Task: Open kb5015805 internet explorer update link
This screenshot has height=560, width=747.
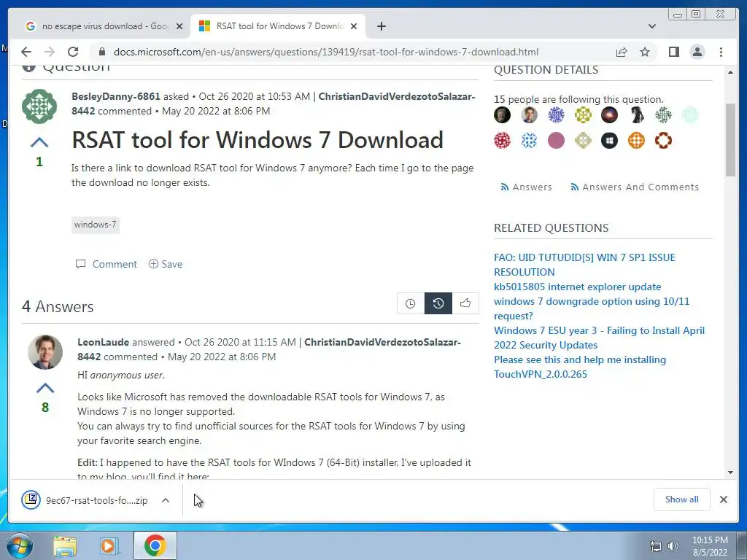Action: click(578, 287)
